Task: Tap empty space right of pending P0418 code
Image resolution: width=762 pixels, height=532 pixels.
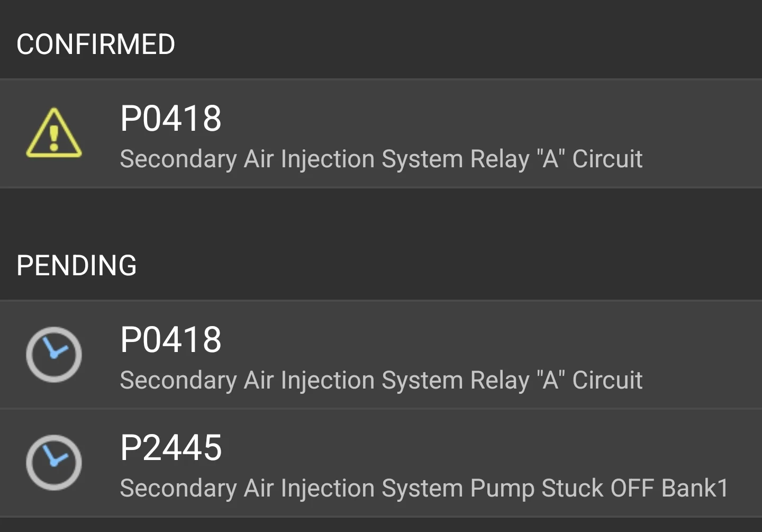Action: click(x=476, y=339)
